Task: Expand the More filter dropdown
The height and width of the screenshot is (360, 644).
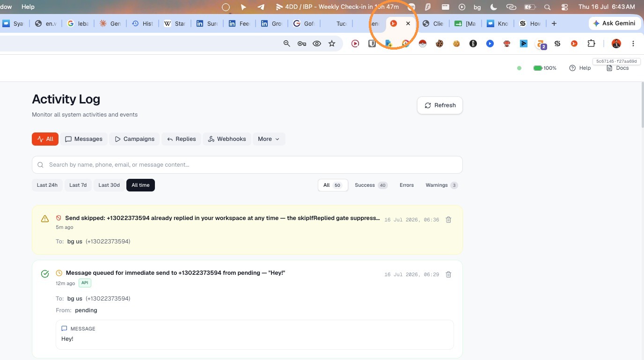Action: point(269,139)
